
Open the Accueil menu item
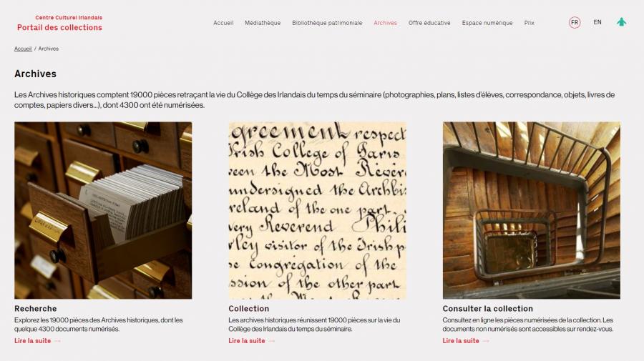point(223,23)
